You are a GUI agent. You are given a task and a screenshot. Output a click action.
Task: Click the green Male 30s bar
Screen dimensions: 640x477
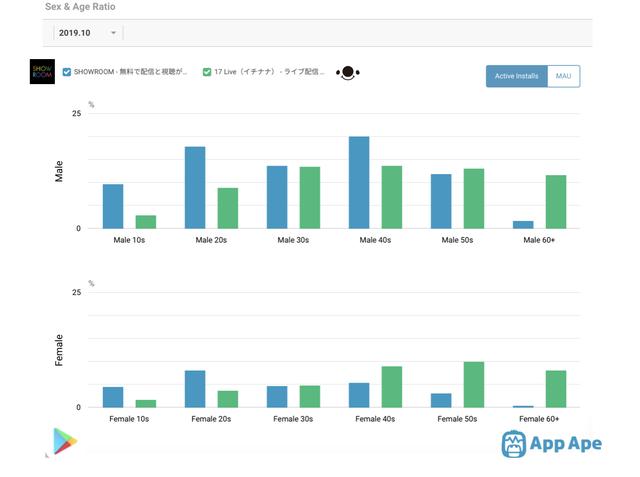click(x=310, y=197)
